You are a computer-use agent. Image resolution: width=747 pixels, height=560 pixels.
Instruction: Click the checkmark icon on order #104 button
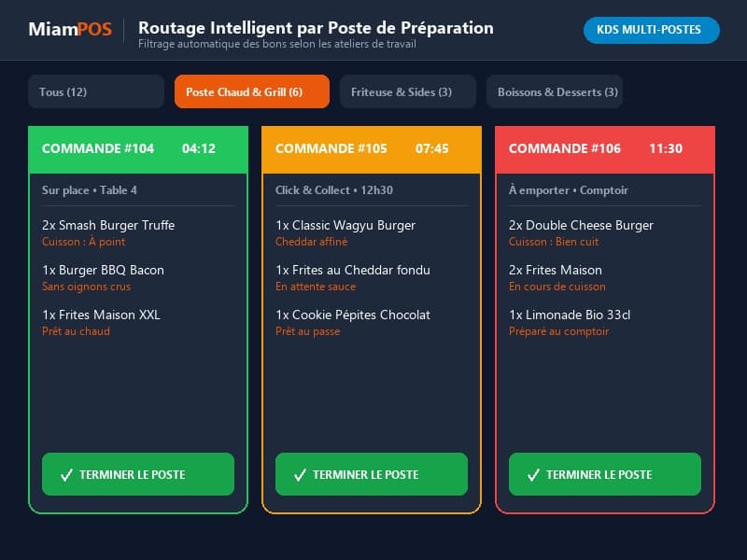(66, 475)
